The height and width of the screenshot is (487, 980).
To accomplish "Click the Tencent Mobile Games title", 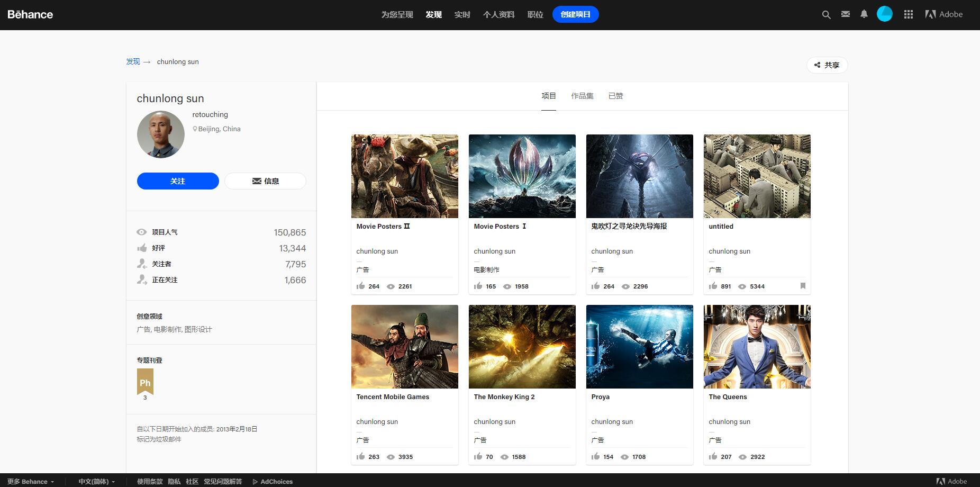I will pyautogui.click(x=393, y=397).
